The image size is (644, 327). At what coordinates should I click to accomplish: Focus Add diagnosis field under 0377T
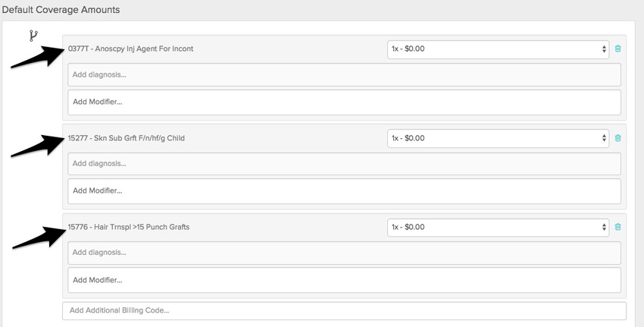coord(344,74)
